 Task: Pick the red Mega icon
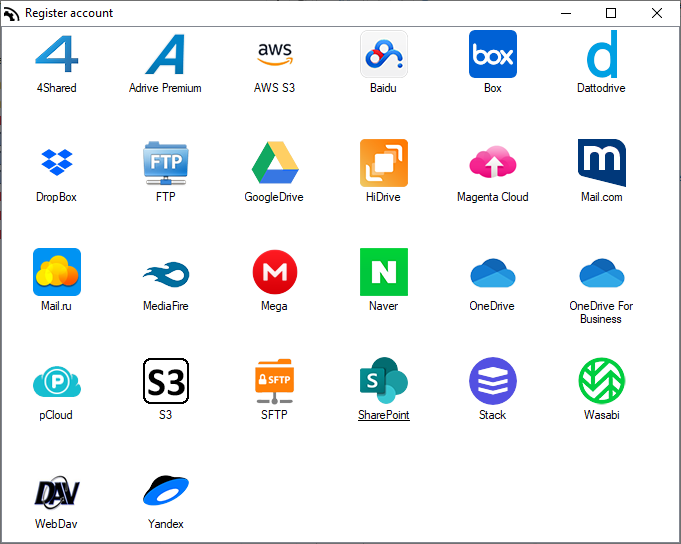(x=274, y=272)
